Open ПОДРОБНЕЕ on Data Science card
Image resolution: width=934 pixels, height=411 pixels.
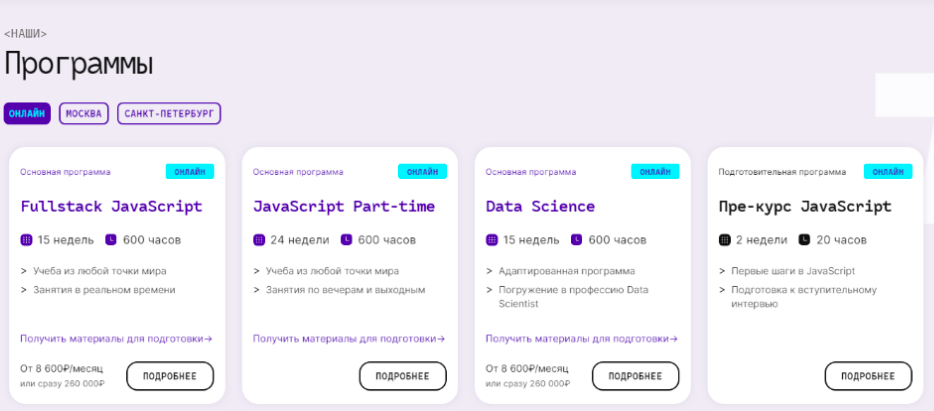tap(636, 376)
